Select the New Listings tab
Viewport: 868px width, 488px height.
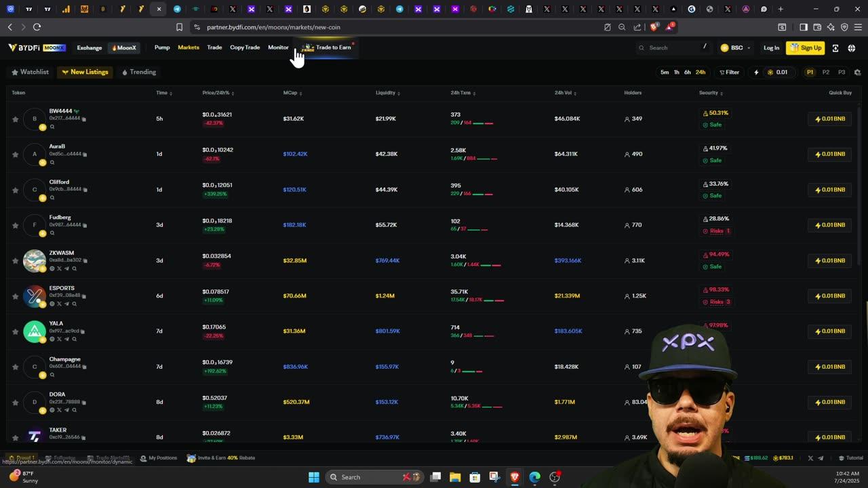85,72
